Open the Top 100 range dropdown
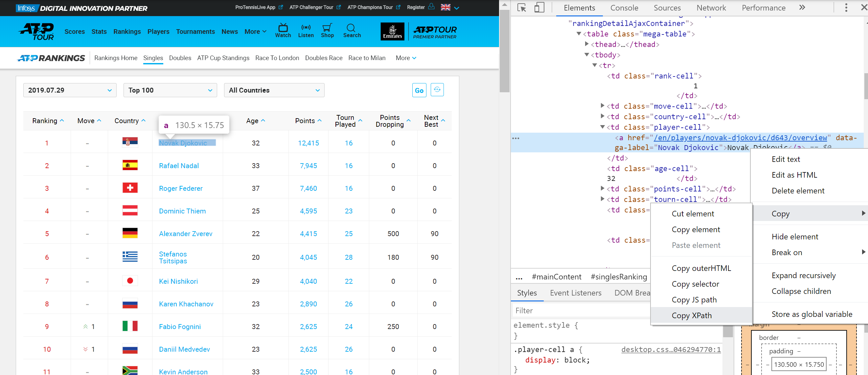The width and height of the screenshot is (868, 375). (170, 90)
